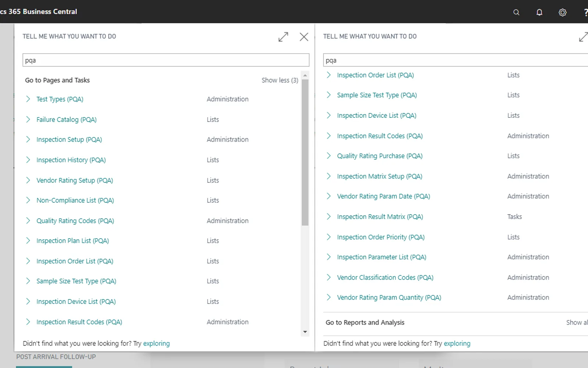Image resolution: width=588 pixels, height=368 pixels.
Task: Click Administration category beside Test Types
Action: tap(227, 99)
